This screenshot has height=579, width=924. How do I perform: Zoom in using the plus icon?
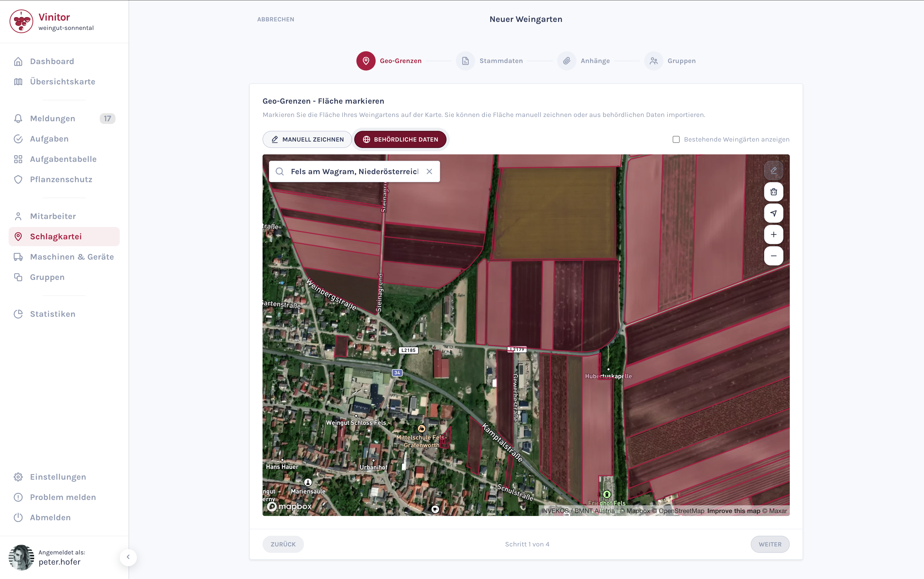click(x=774, y=234)
